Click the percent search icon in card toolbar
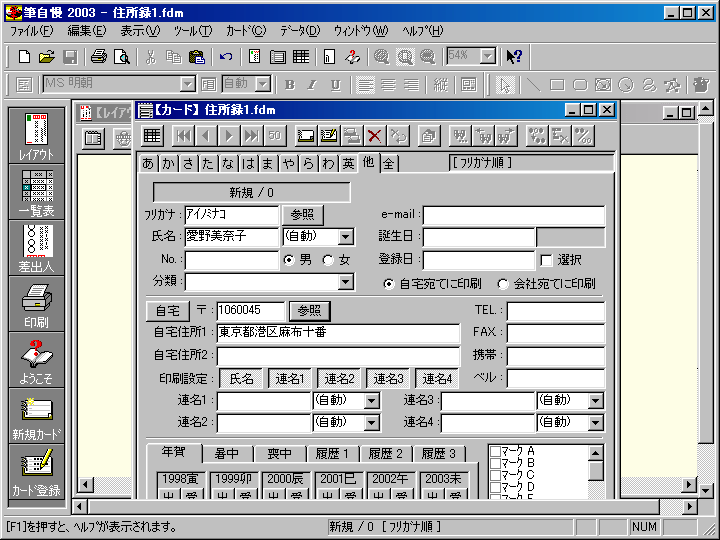The image size is (720, 540). 584,136
